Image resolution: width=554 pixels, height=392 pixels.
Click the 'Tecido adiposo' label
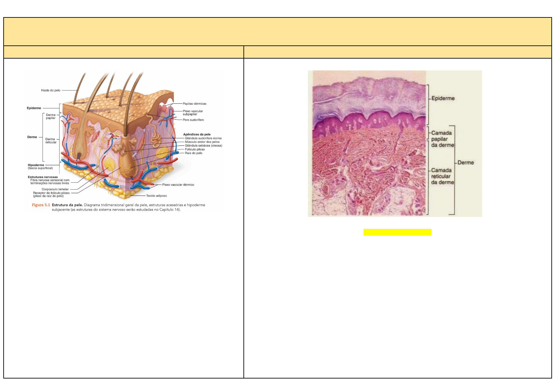(x=156, y=196)
